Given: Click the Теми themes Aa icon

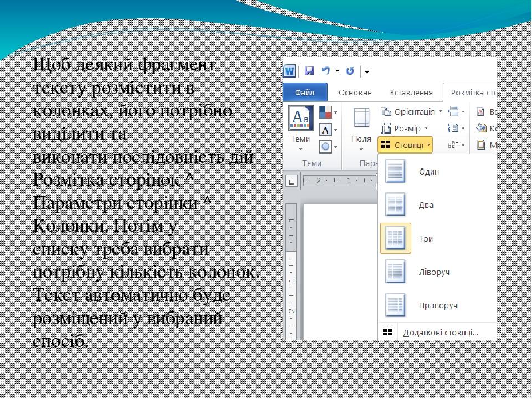Looking at the screenshot, I should [x=300, y=117].
